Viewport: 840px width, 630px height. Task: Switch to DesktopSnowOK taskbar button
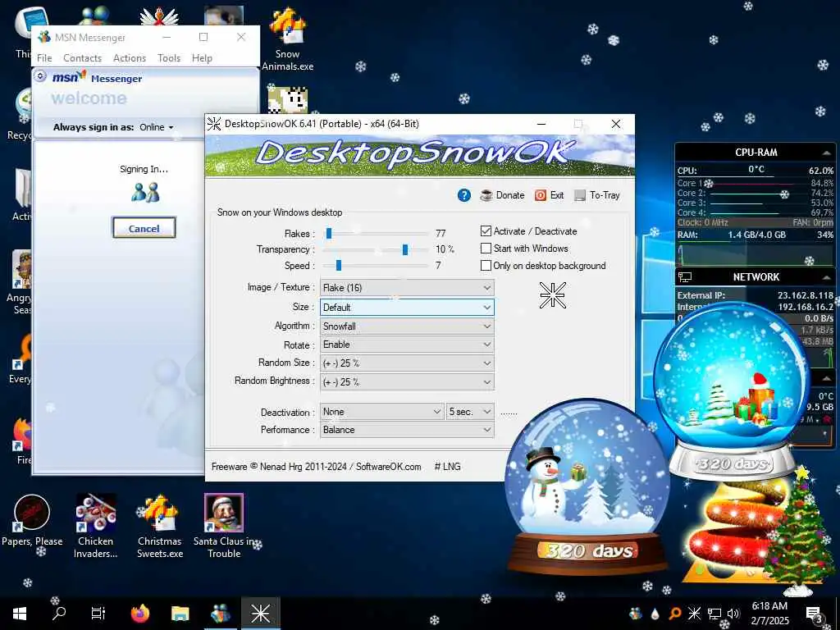(x=260, y=614)
